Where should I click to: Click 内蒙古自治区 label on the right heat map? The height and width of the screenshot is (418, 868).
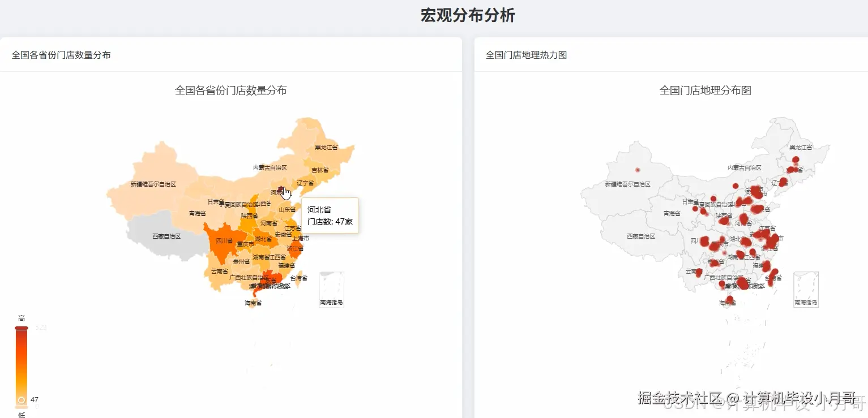pos(745,168)
